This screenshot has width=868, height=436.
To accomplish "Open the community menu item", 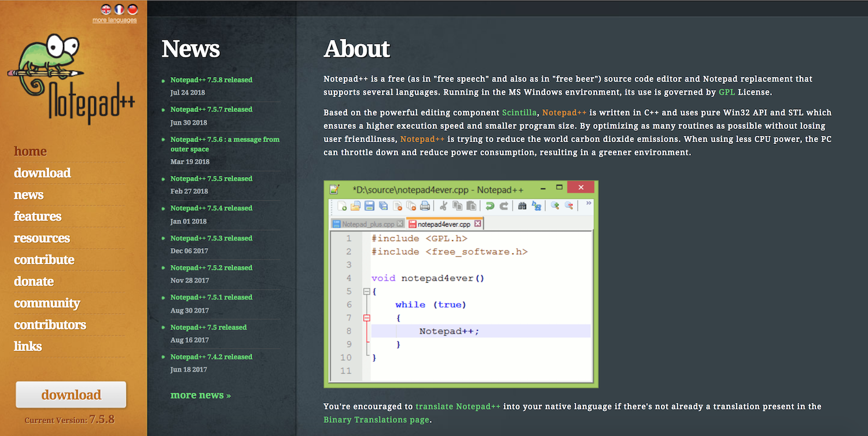I will coord(47,303).
